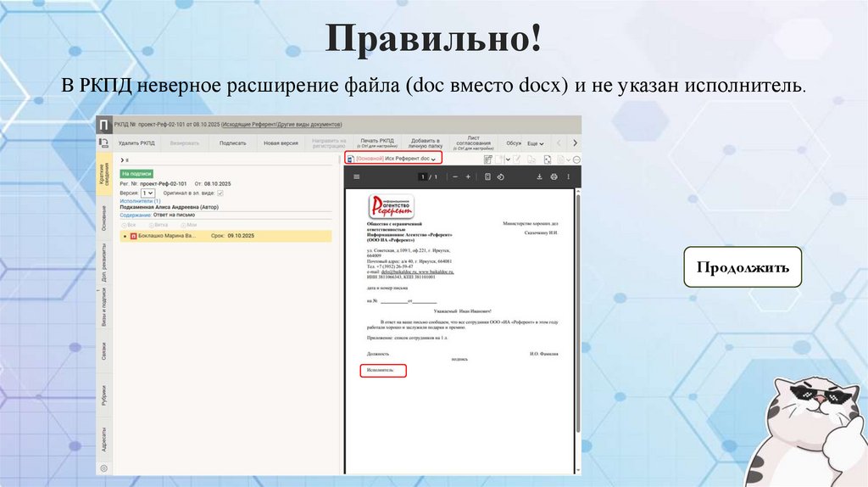
Task: Open the Адресаты tab
Action: point(103,439)
